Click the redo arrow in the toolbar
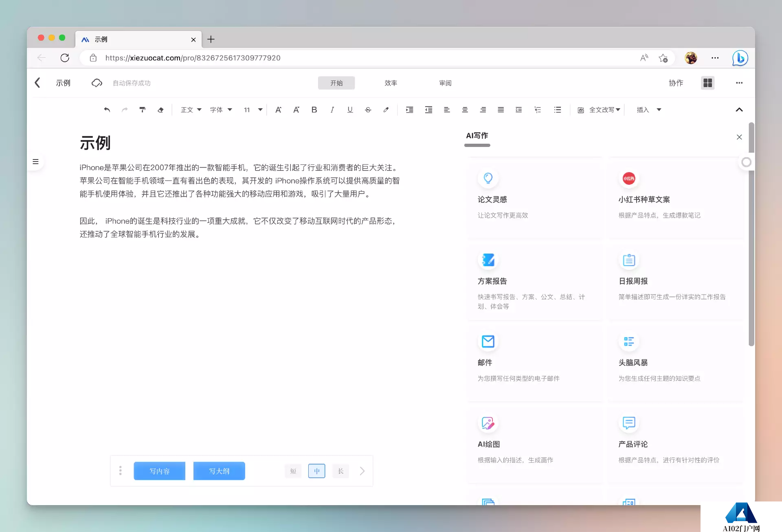The image size is (782, 532). point(125,109)
